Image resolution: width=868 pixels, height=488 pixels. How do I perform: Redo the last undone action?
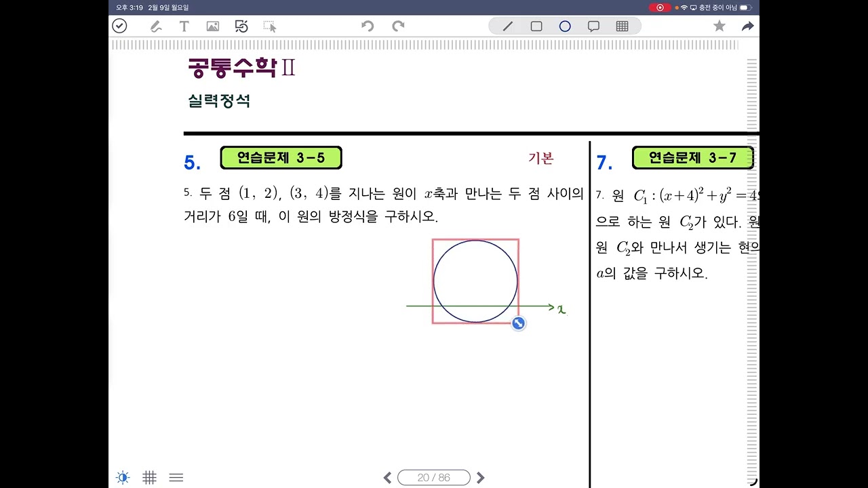[x=398, y=26]
